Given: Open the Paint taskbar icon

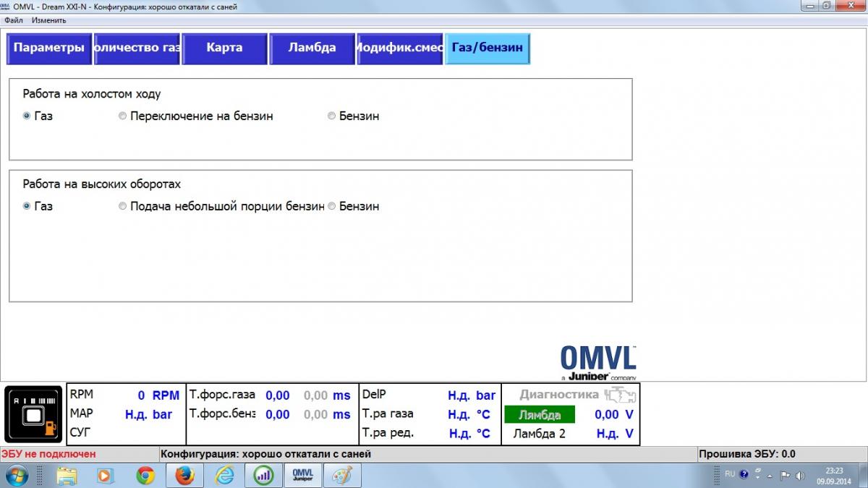Looking at the screenshot, I should pos(341,475).
